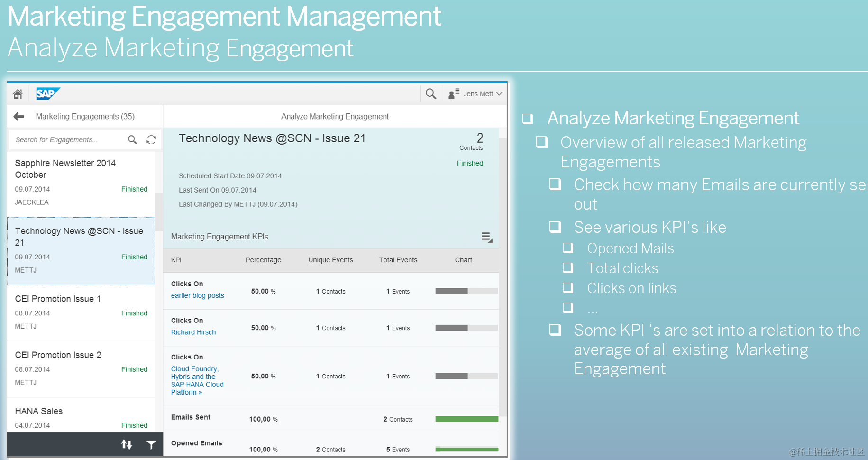Click the Opened Emails chart bar
The width and height of the screenshot is (868, 460).
coord(466,449)
